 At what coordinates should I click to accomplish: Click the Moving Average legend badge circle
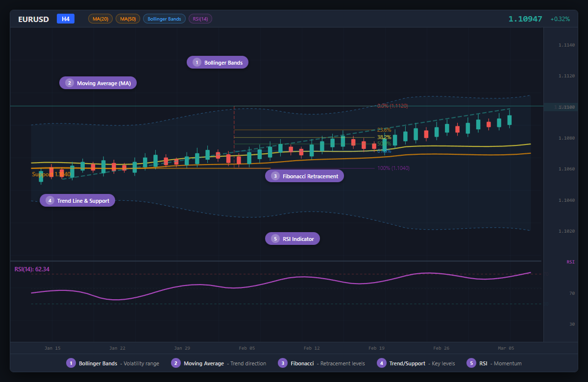176,363
